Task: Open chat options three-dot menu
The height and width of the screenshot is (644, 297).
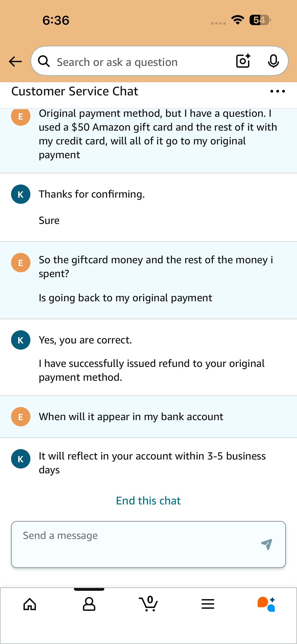Action: [x=277, y=91]
